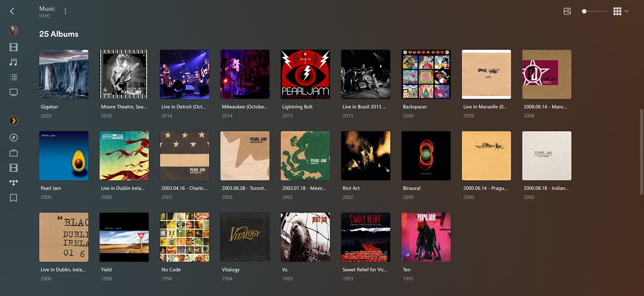Open the No Code album cover
Viewport: 644px width, 296px height.
[x=184, y=237]
